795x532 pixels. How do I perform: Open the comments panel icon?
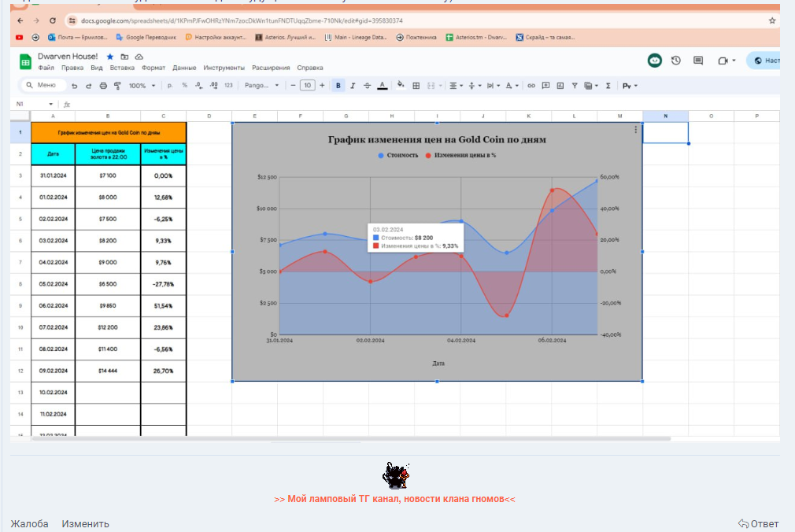(x=698, y=61)
